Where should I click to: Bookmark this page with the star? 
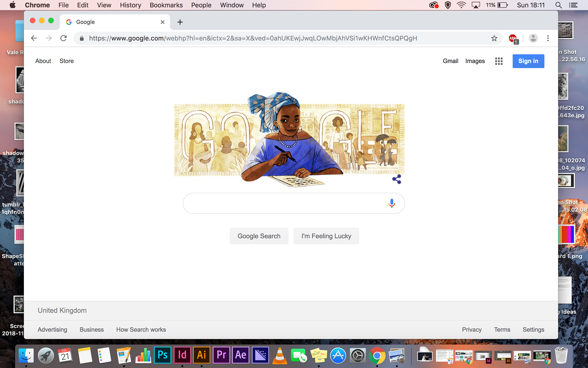click(494, 38)
